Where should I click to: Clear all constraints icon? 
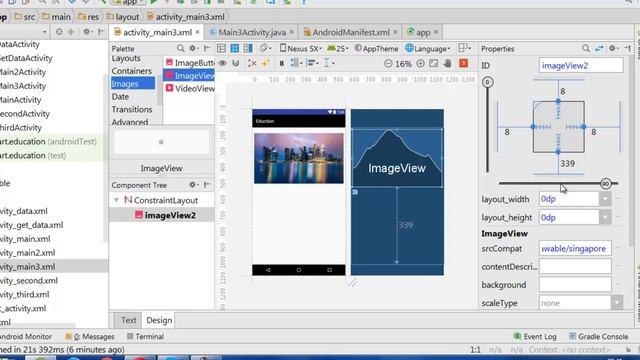tap(252, 63)
